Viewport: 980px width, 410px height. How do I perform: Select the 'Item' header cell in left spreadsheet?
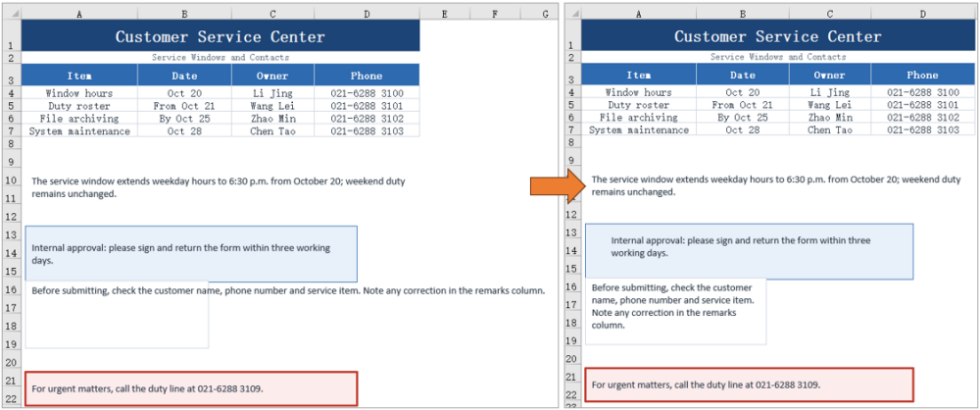coord(79,76)
